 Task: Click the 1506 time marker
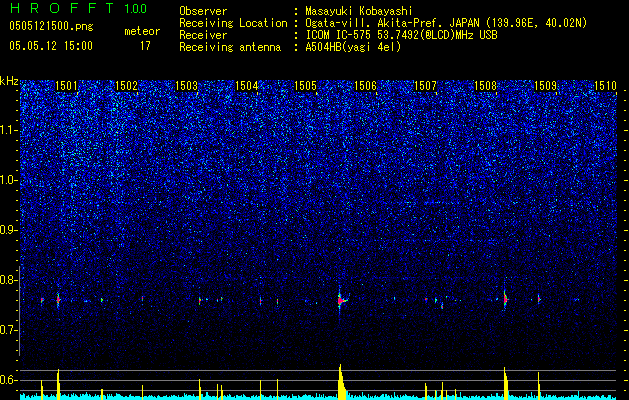coord(365,85)
